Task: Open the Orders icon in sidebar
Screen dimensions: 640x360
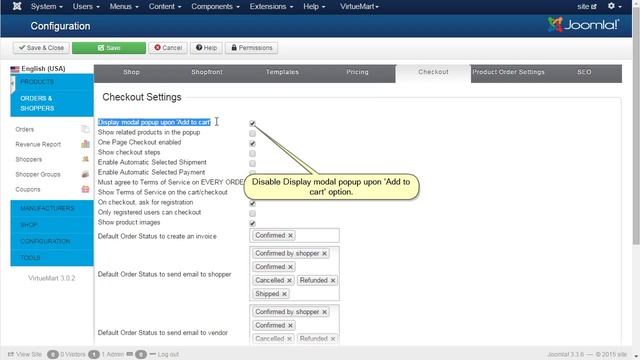Action: pyautogui.click(x=85, y=129)
